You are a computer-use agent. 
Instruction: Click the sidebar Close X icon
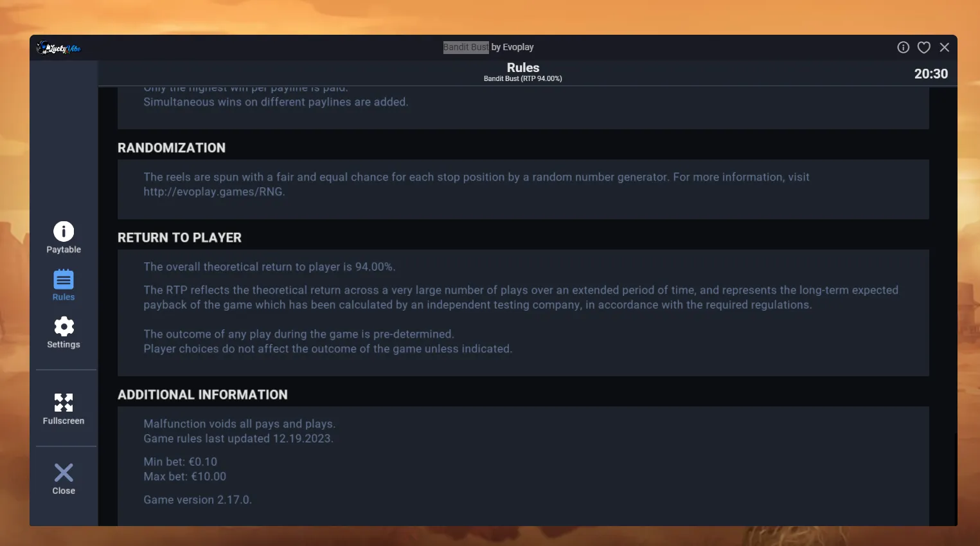coord(64,473)
